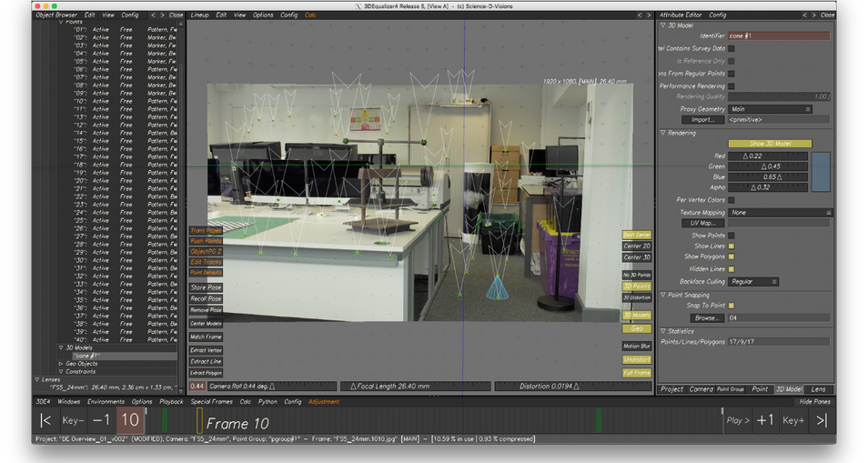Open Backface Culling dropdown
This screenshot has height=463, width=868.
(x=753, y=282)
